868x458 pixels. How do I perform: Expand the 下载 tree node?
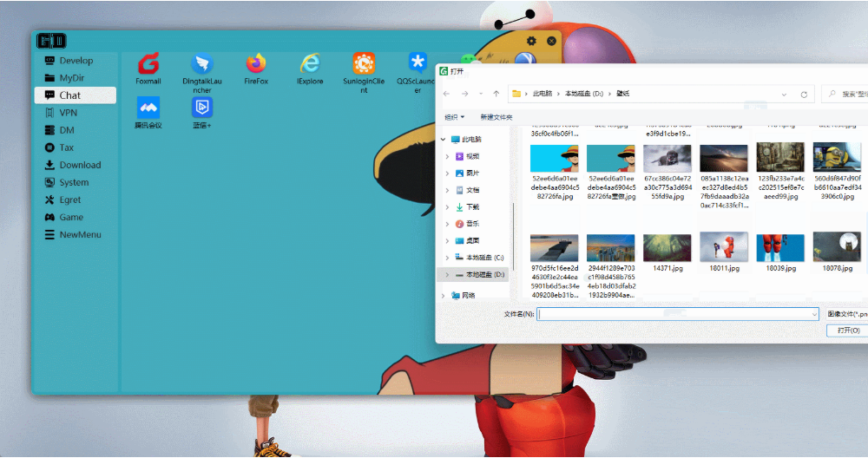447,206
